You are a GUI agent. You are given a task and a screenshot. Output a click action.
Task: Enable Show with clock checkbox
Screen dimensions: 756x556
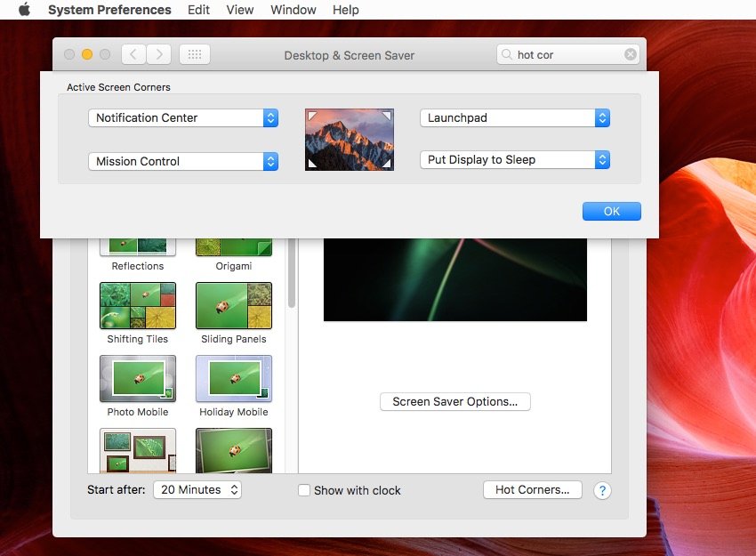coord(304,490)
